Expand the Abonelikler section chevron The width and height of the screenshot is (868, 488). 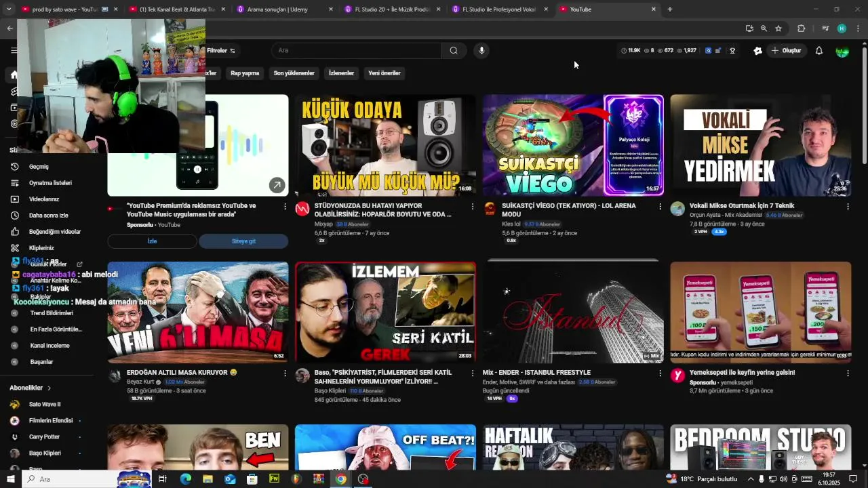[x=49, y=388]
